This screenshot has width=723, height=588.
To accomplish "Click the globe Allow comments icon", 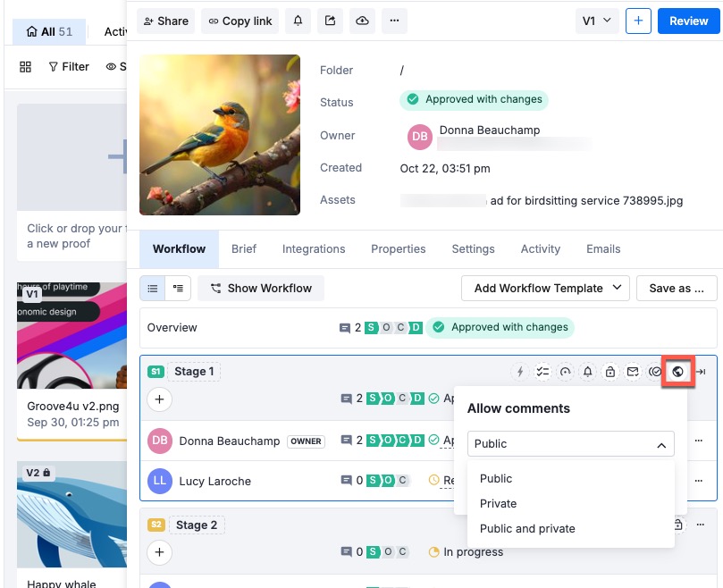I will click(678, 371).
